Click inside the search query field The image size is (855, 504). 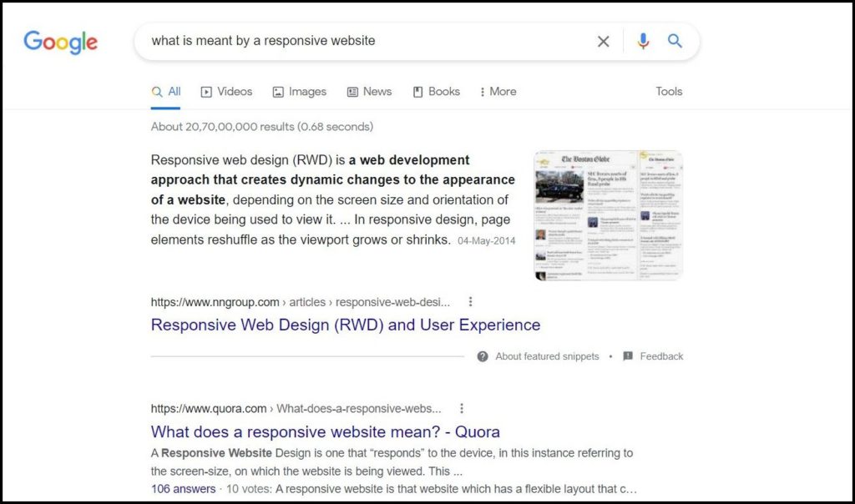359,41
